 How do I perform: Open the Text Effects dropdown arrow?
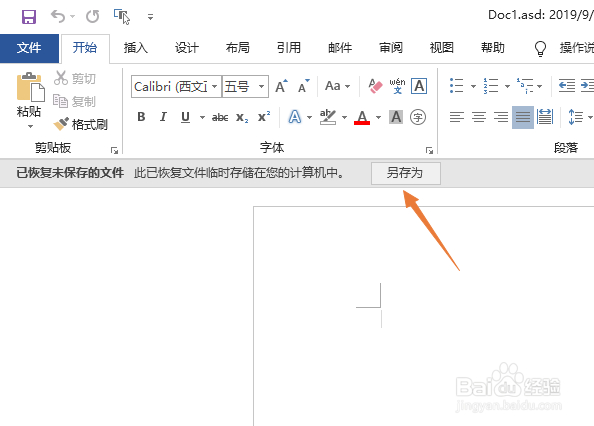309,117
